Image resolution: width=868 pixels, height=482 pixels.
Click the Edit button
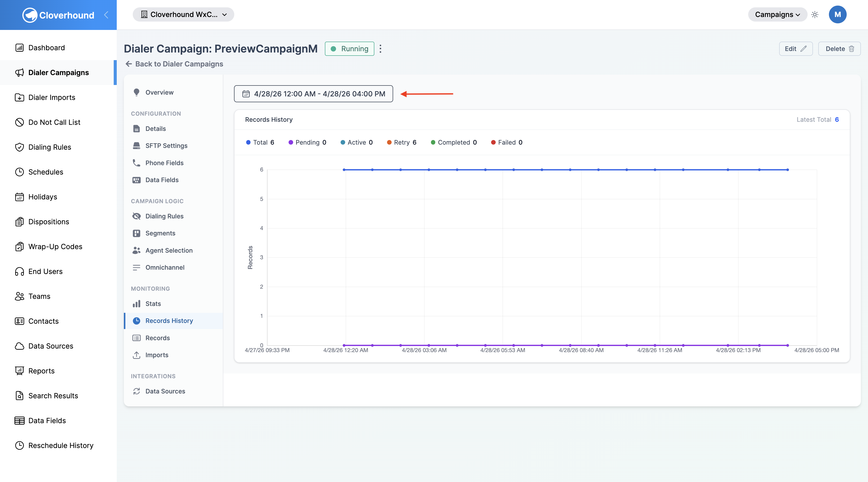796,48
